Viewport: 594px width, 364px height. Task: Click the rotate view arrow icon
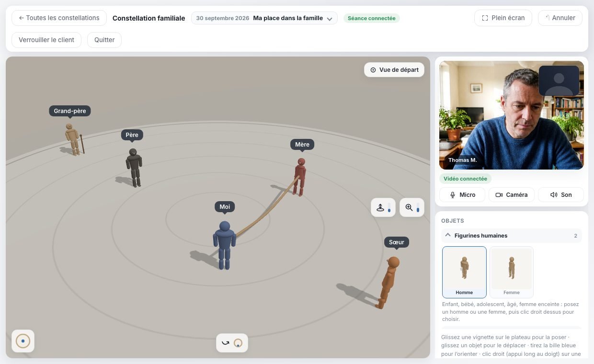coord(225,343)
